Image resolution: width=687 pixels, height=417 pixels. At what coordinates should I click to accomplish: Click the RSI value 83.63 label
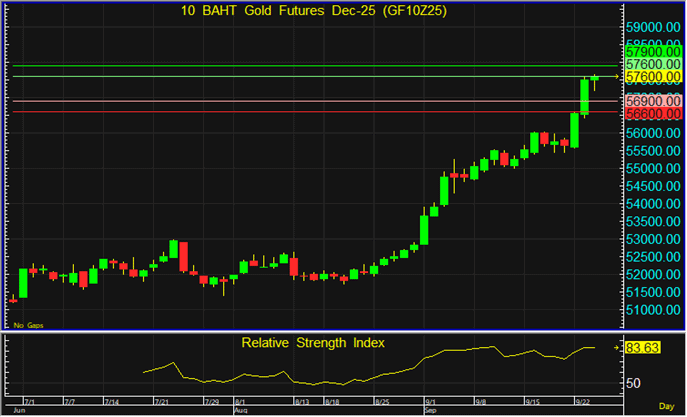pos(640,348)
